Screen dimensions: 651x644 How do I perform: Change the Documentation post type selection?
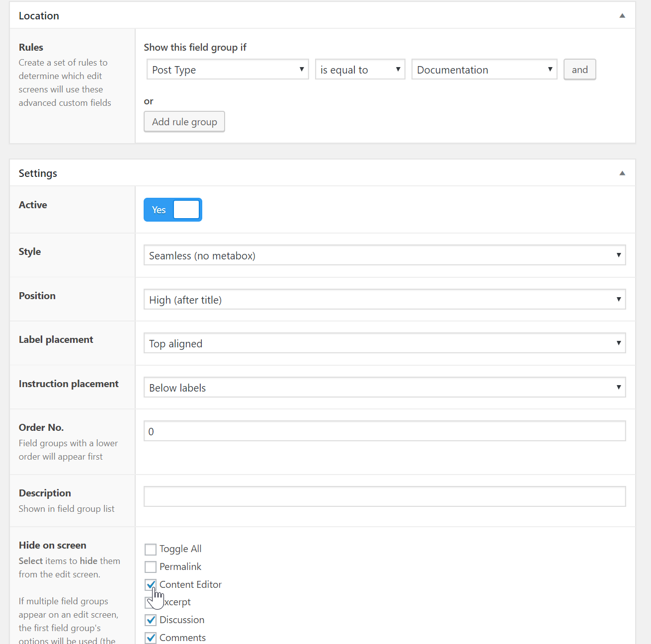coord(484,69)
